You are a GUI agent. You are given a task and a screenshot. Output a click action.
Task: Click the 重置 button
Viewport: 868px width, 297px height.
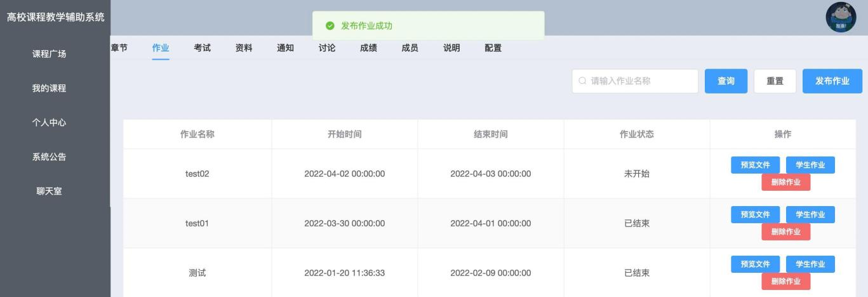point(775,81)
